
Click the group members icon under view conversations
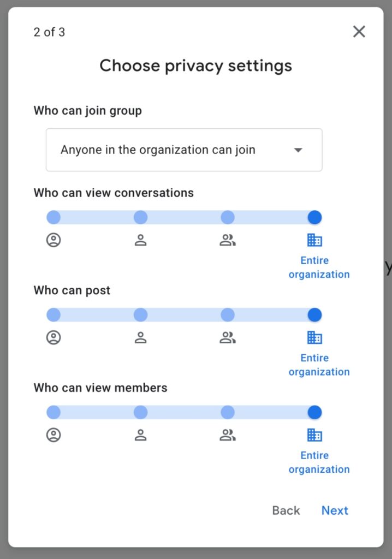tap(227, 240)
